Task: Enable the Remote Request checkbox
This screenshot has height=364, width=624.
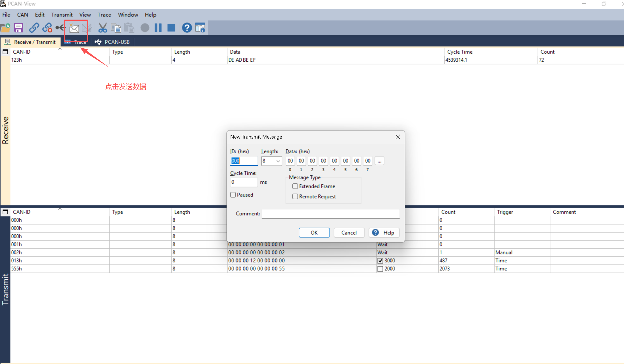Action: [295, 196]
